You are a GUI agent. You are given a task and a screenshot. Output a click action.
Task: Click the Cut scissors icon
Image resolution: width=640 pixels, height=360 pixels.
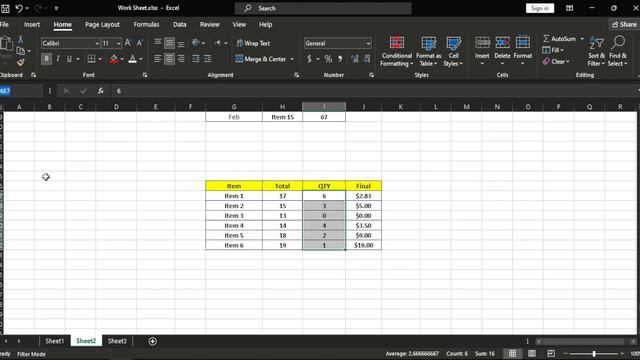(20, 40)
